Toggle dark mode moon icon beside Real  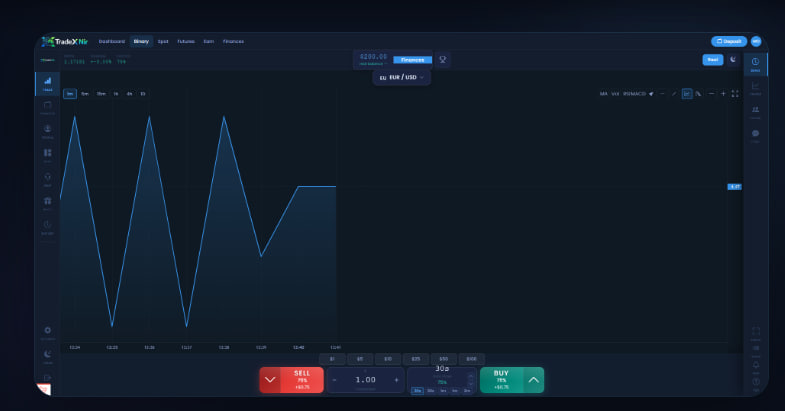pos(733,60)
